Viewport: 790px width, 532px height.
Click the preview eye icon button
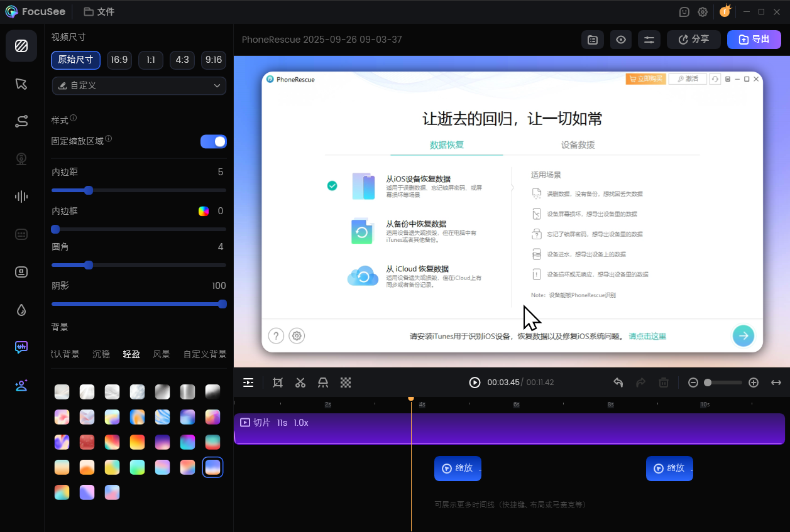click(621, 40)
